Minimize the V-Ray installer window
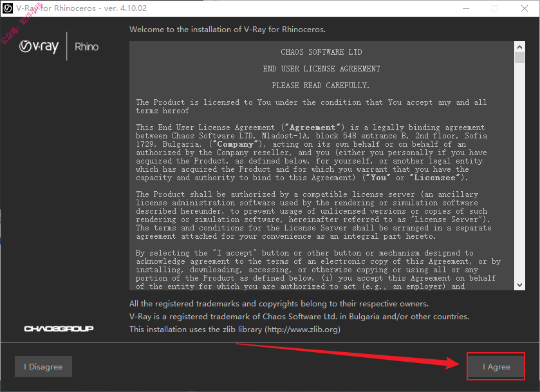540x392 pixels. click(x=466, y=8)
